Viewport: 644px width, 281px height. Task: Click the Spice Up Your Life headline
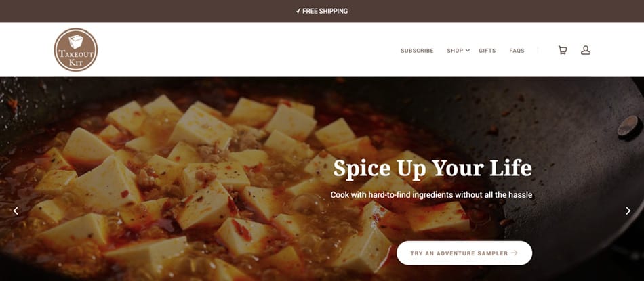pyautogui.click(x=432, y=168)
